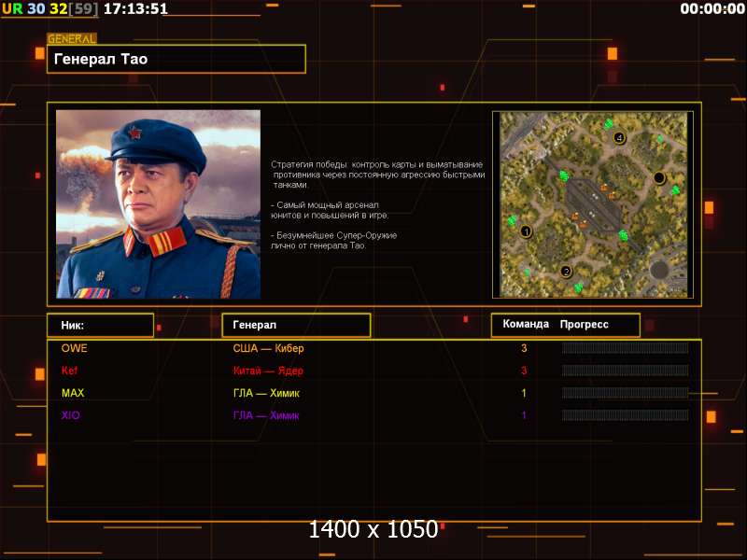Click the green supply icon beside marker 4
The image size is (747, 560).
click(609, 124)
